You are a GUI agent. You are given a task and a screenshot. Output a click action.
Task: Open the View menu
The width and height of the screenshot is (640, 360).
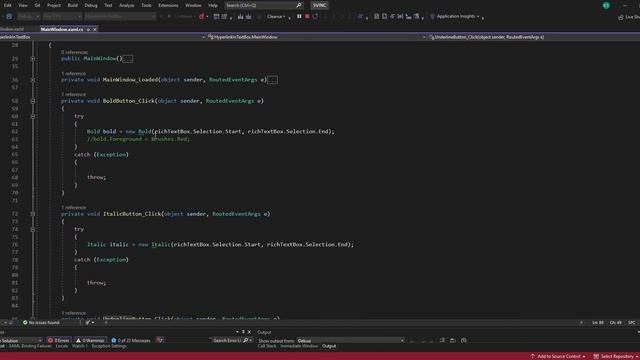pos(23,5)
